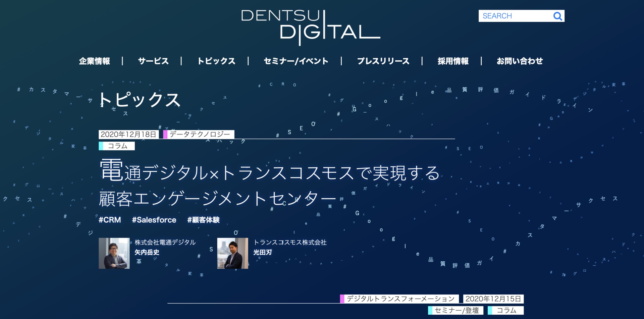Select the データテクノロジー category tag

point(199,135)
